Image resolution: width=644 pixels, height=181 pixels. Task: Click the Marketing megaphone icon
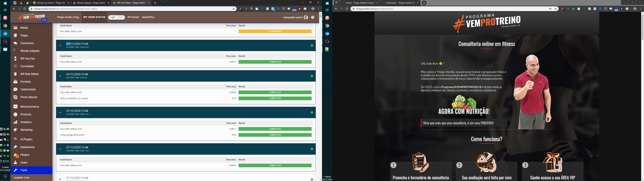tap(15, 130)
